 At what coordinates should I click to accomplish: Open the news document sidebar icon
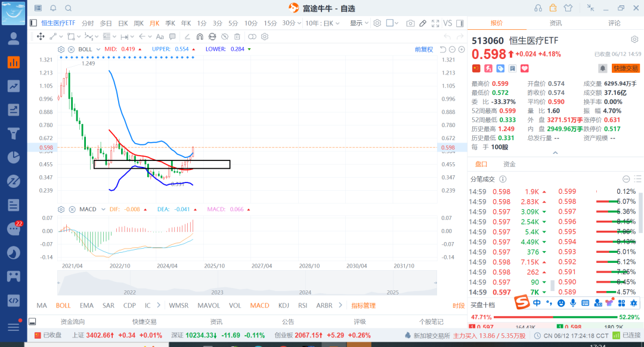click(14, 205)
